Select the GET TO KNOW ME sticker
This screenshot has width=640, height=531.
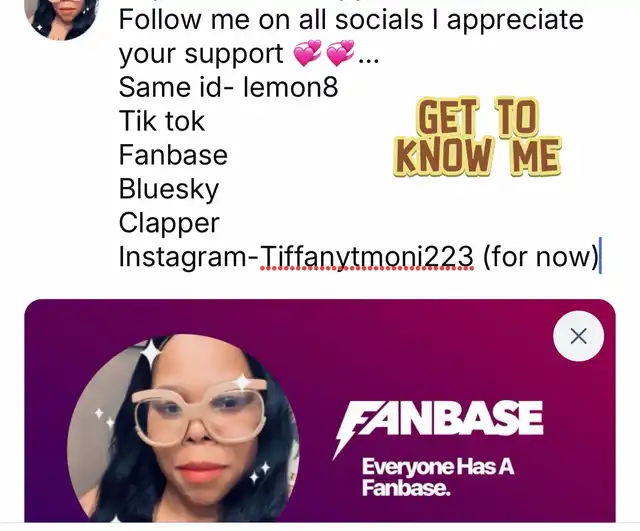[x=477, y=137]
